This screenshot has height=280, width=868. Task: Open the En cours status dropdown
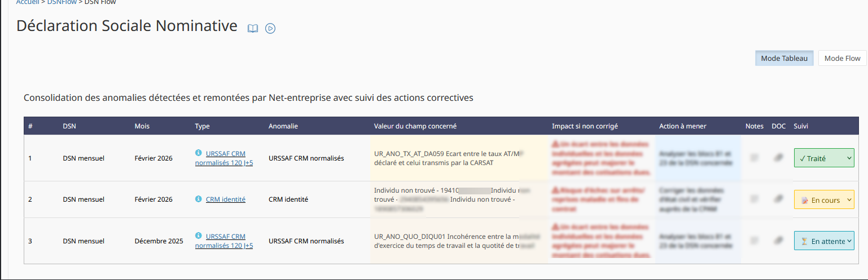[x=824, y=199]
